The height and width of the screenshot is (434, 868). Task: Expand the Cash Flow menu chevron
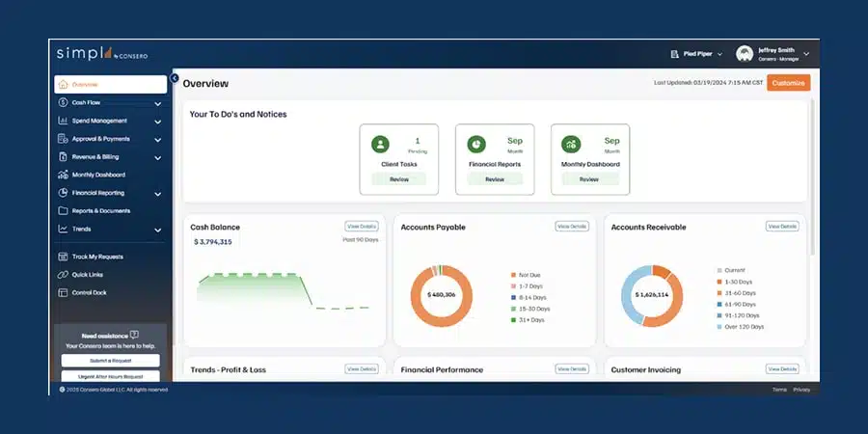pyautogui.click(x=158, y=104)
